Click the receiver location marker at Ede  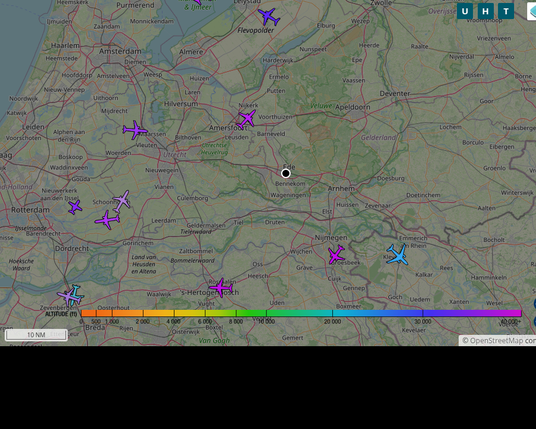286,174
